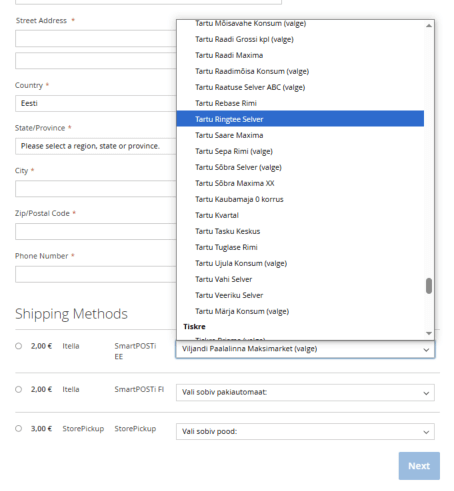
Task: Click the SmartPOSTi FI method label
Action: (139, 389)
